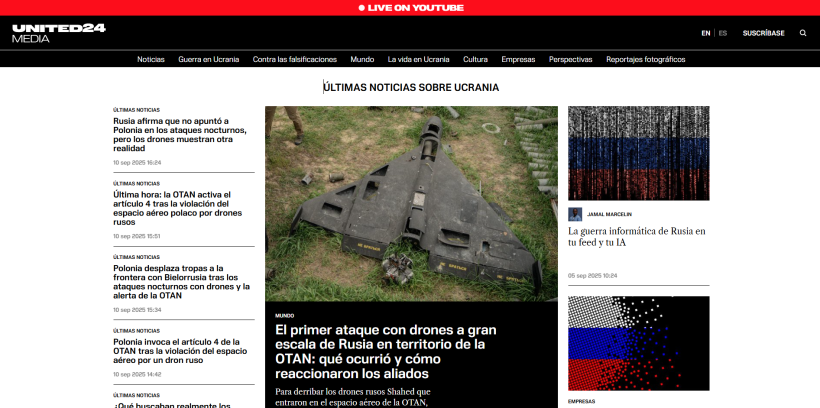This screenshot has height=408, width=820.
Task: Open the Empresas menu item
Action: click(518, 59)
